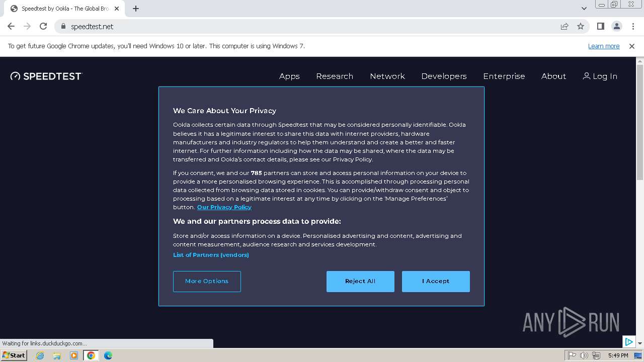The height and width of the screenshot is (362, 644).
Task: Close the Speedtest by Ookla tab
Action: pos(117,9)
